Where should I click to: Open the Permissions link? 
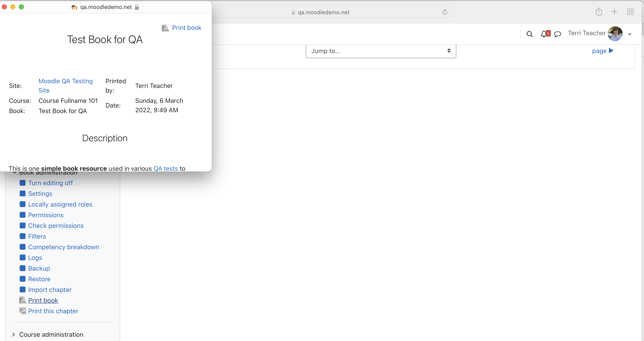[46, 215]
